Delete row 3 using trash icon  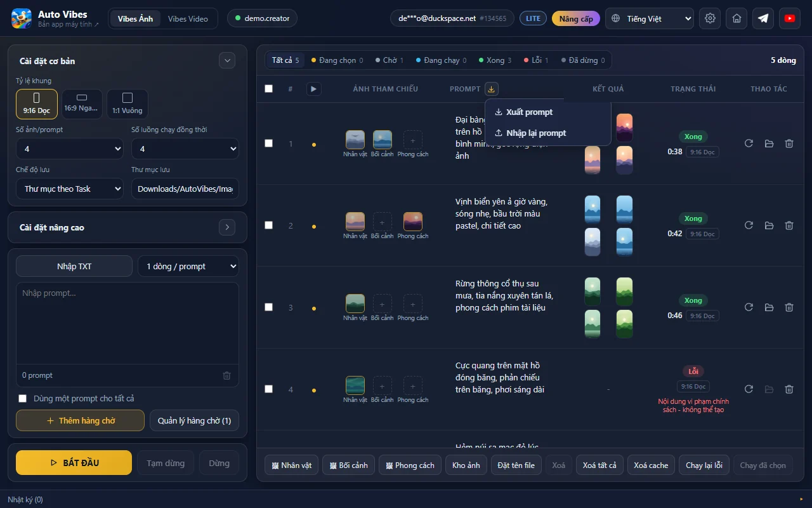coord(789,307)
